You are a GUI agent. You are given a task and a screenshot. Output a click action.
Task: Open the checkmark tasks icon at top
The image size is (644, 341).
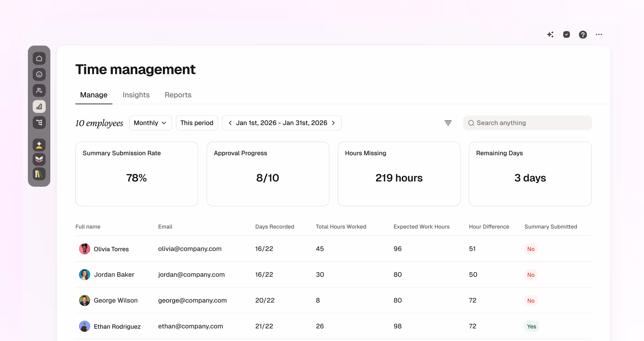(x=566, y=34)
